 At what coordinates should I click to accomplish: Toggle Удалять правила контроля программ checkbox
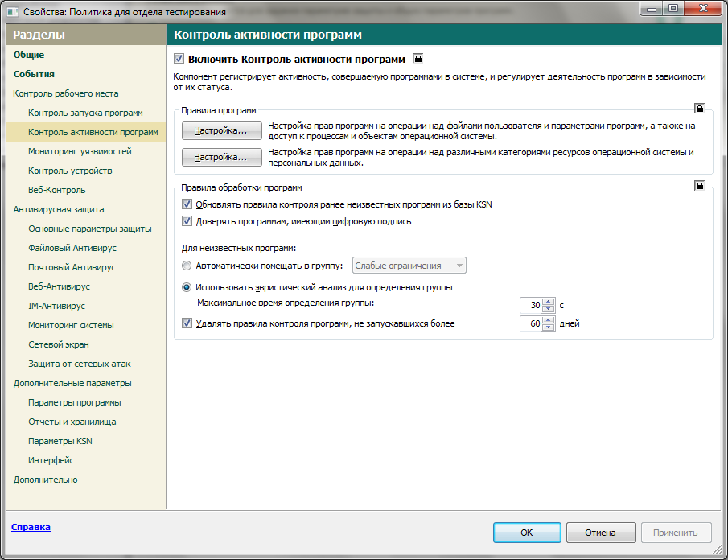(187, 323)
